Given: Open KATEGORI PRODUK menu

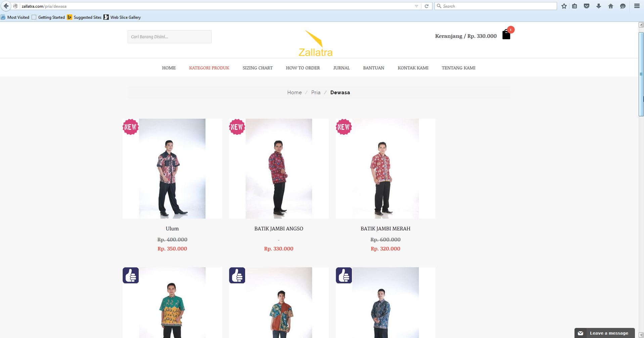Looking at the screenshot, I should point(209,68).
